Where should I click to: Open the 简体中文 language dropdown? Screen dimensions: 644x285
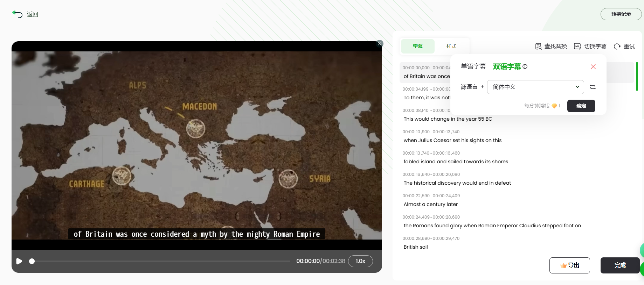click(x=535, y=87)
